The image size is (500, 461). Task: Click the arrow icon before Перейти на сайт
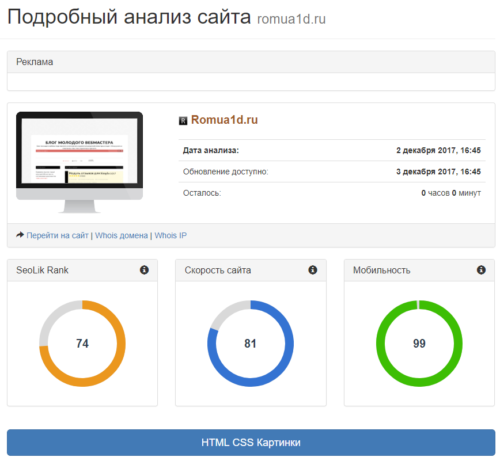point(20,235)
